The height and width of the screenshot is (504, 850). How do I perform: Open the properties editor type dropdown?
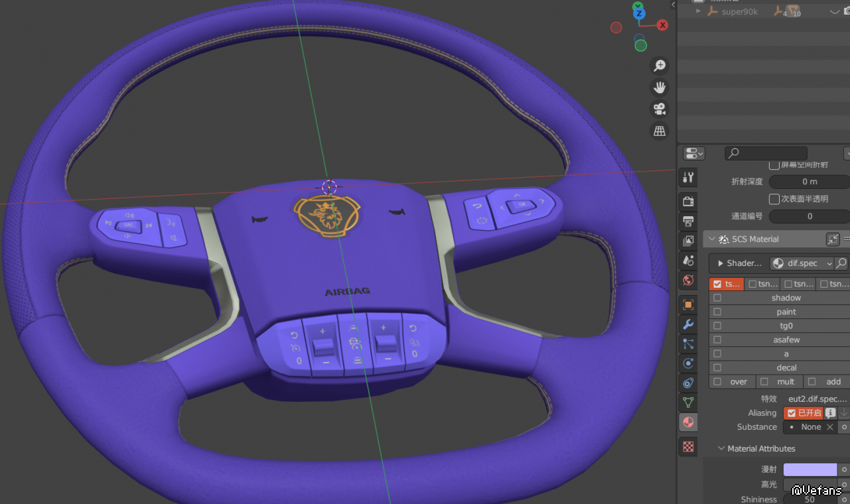click(x=694, y=154)
